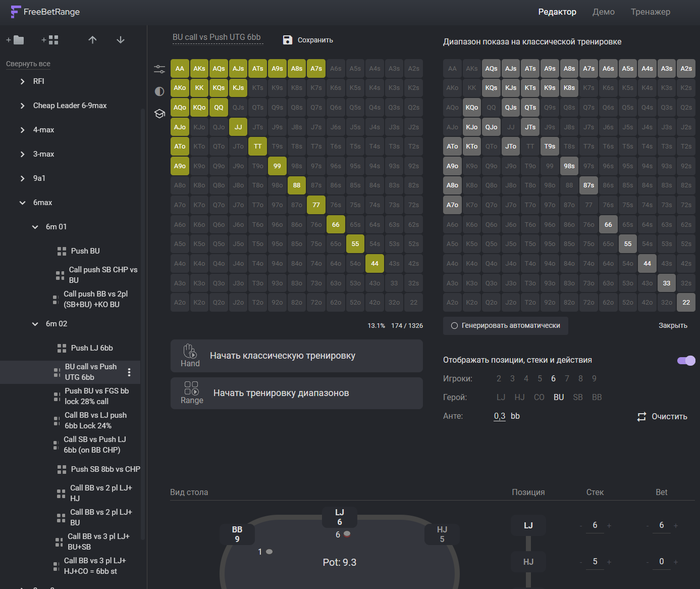Click the graduation cap training icon
This screenshot has width=700, height=589.
(159, 114)
